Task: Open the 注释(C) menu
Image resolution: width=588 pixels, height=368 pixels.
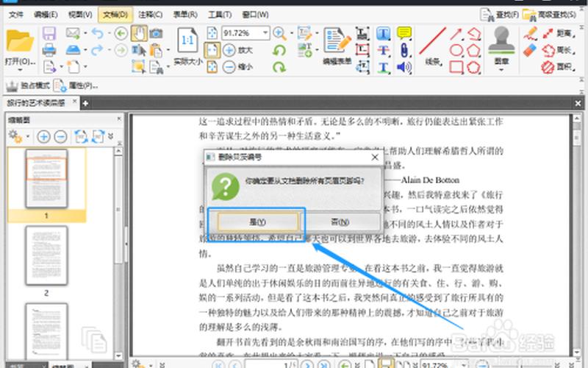Action: click(x=150, y=15)
